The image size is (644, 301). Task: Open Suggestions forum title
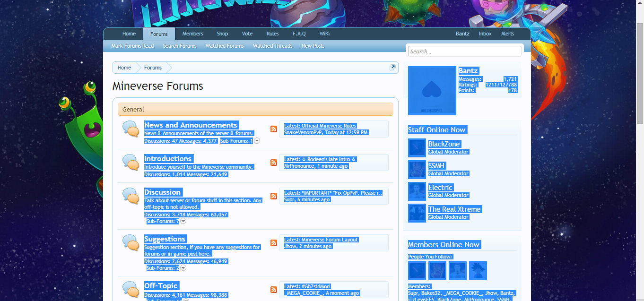[x=165, y=239]
